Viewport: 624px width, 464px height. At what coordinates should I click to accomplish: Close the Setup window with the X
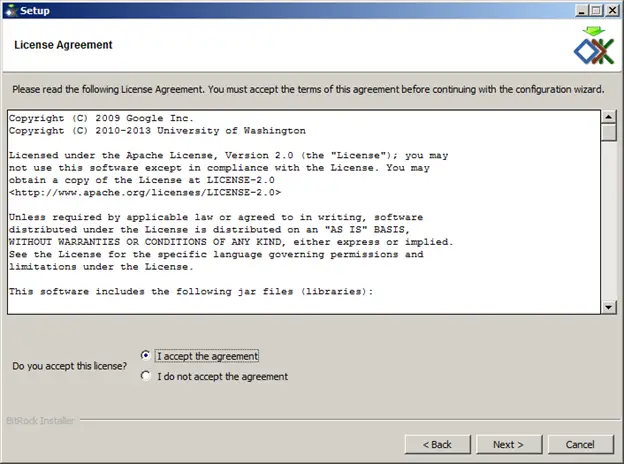click(612, 10)
